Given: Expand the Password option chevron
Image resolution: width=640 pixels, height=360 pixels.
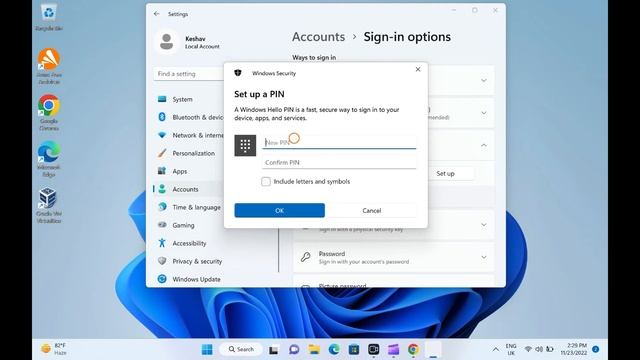Looking at the screenshot, I should coord(484,257).
